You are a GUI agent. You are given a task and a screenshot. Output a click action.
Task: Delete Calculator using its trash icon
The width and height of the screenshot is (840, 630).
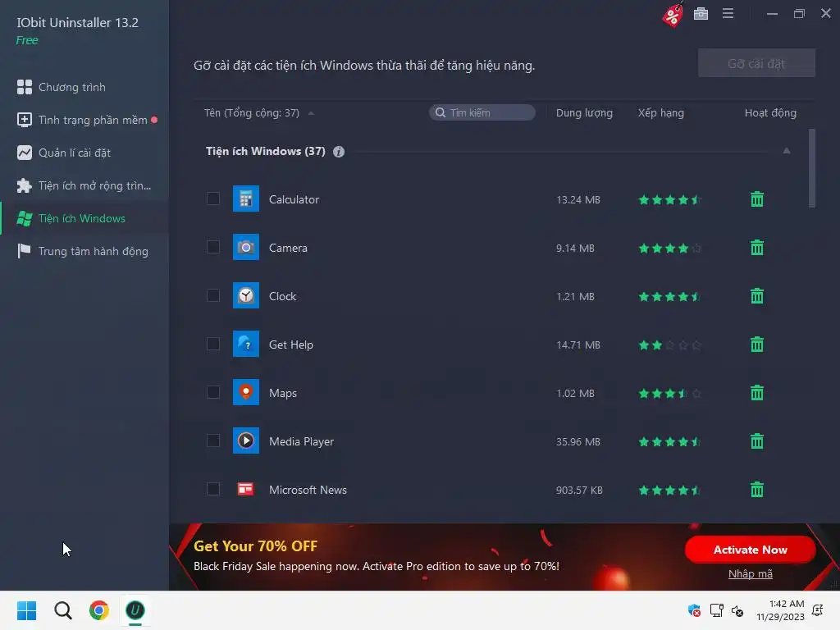(x=756, y=199)
